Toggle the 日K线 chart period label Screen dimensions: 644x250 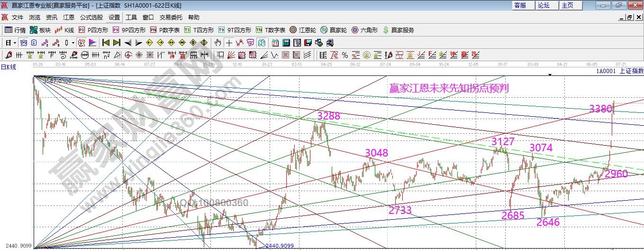pyautogui.click(x=8, y=67)
